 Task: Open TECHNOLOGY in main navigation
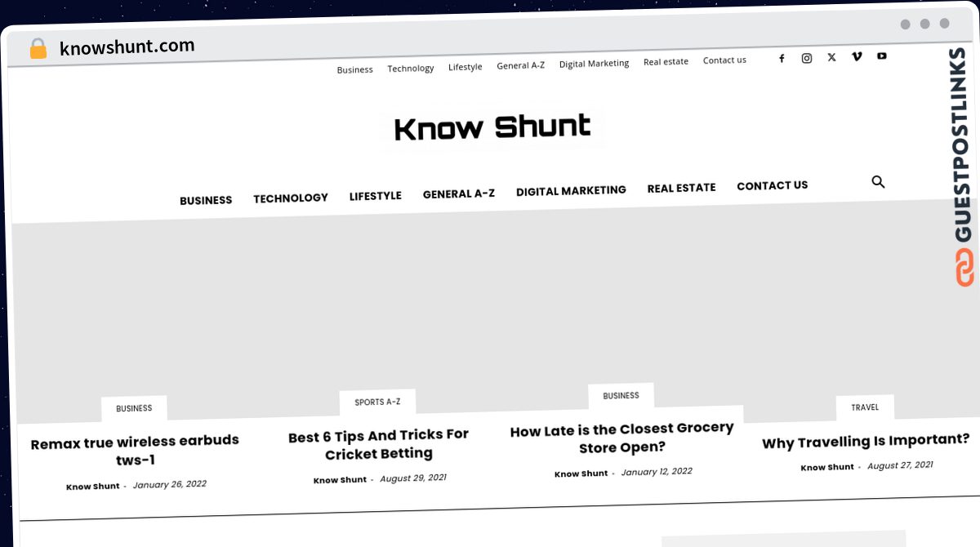pos(291,198)
